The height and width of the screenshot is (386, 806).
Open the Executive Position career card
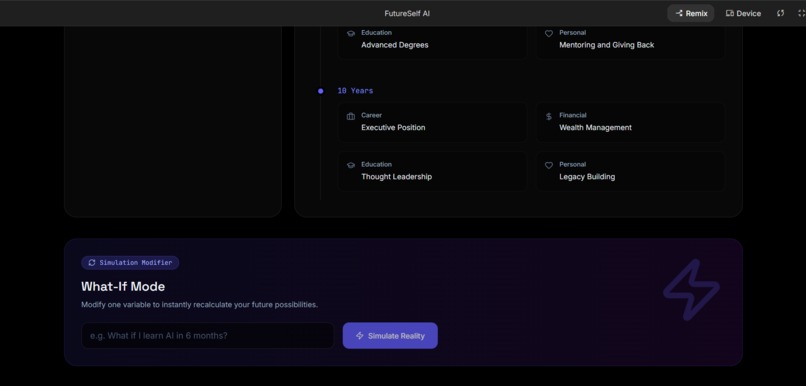pyautogui.click(x=432, y=122)
